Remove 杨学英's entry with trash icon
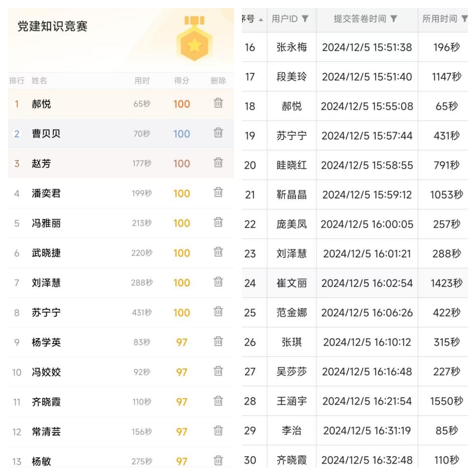Viewport: 476px width, 476px height. click(218, 341)
